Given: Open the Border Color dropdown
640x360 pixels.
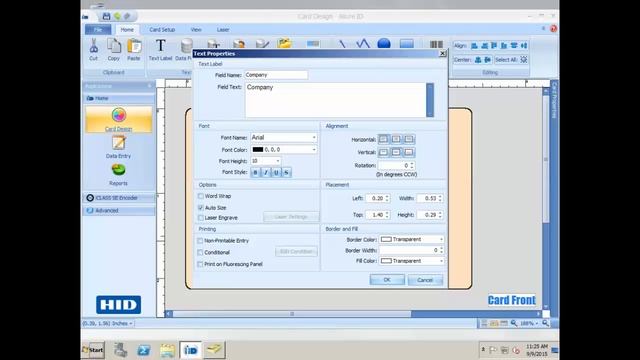Looking at the screenshot, I should (x=441, y=240).
